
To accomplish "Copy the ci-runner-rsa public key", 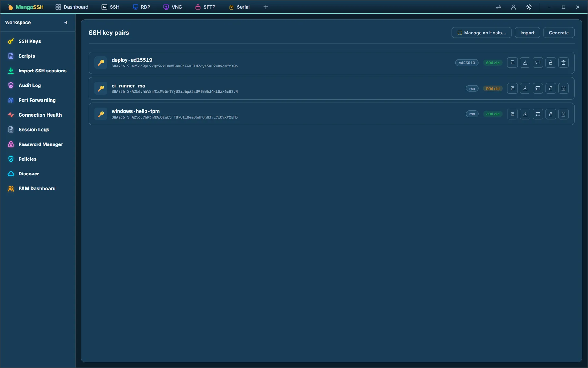I will click(512, 89).
